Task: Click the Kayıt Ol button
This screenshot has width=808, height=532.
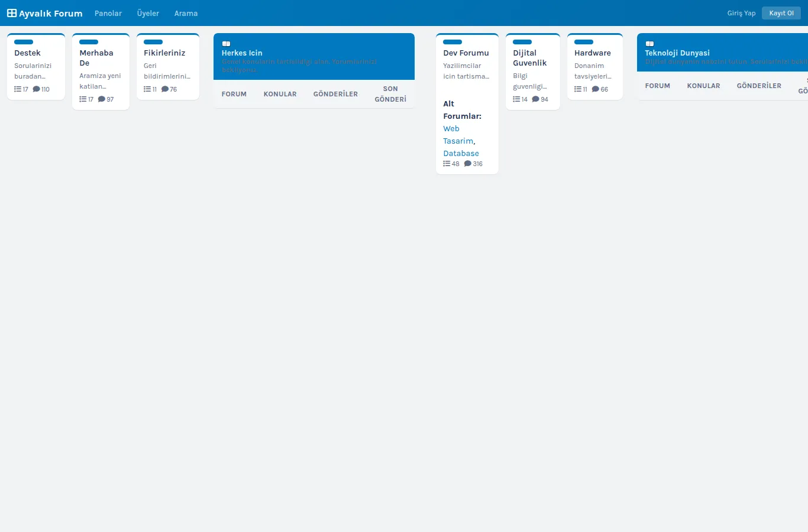Action: 781,13
